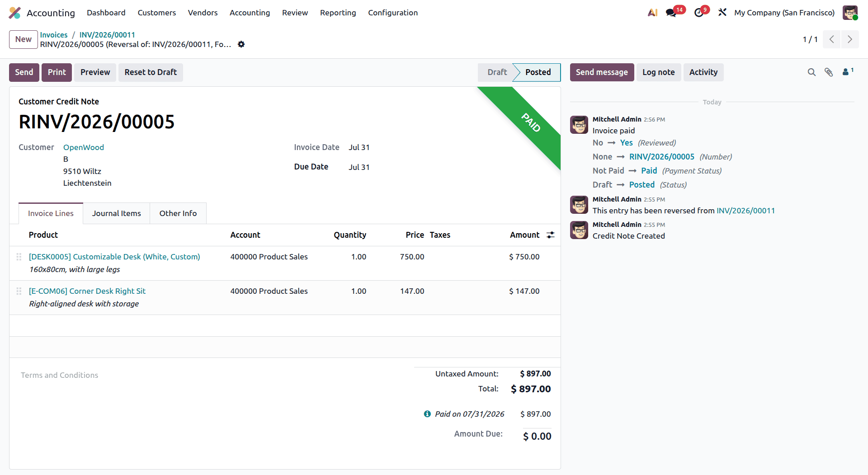Click the Send button

24,72
